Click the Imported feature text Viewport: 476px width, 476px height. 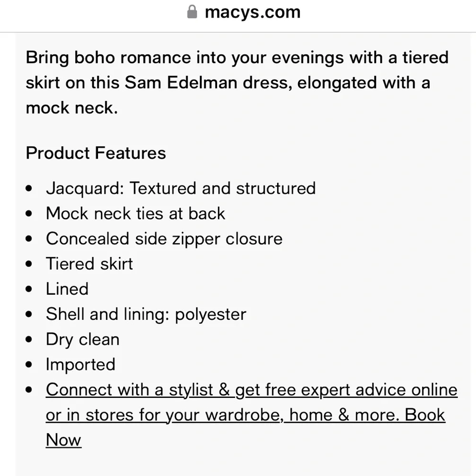tap(80, 365)
